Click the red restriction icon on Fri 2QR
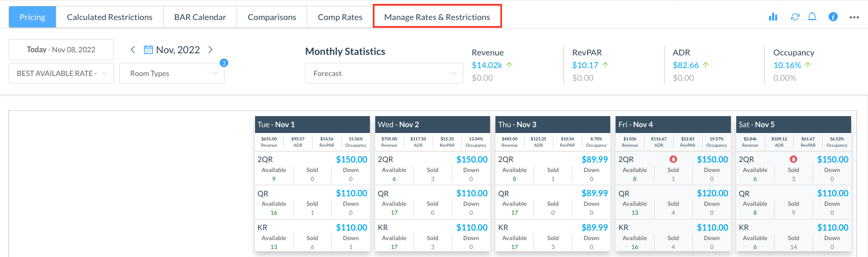Viewport: 868px width, 257px height. pyautogui.click(x=673, y=159)
